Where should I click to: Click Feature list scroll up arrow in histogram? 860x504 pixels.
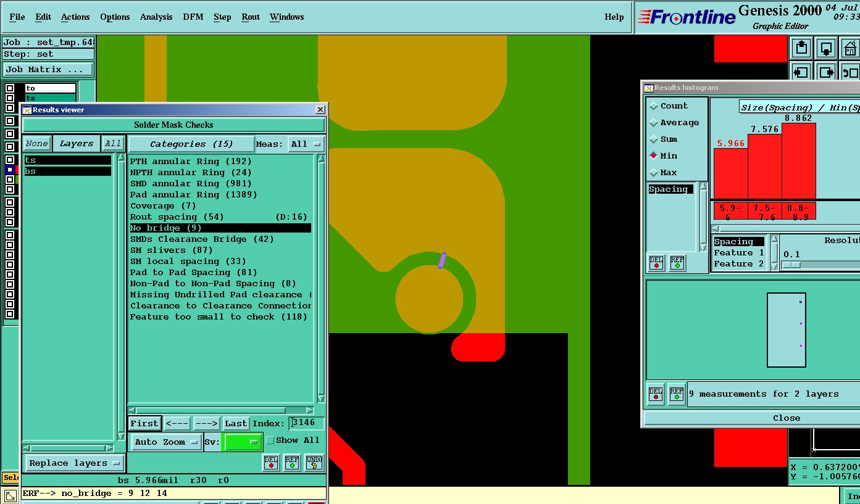(x=775, y=240)
